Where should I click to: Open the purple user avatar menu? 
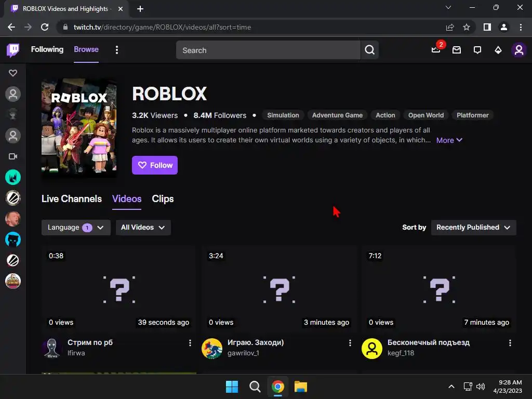coord(519,50)
